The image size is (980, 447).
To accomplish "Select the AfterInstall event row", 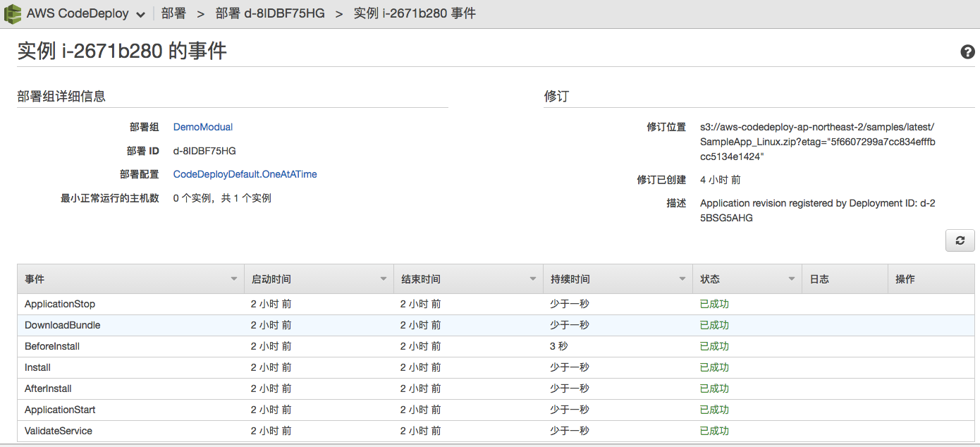I will (x=496, y=388).
